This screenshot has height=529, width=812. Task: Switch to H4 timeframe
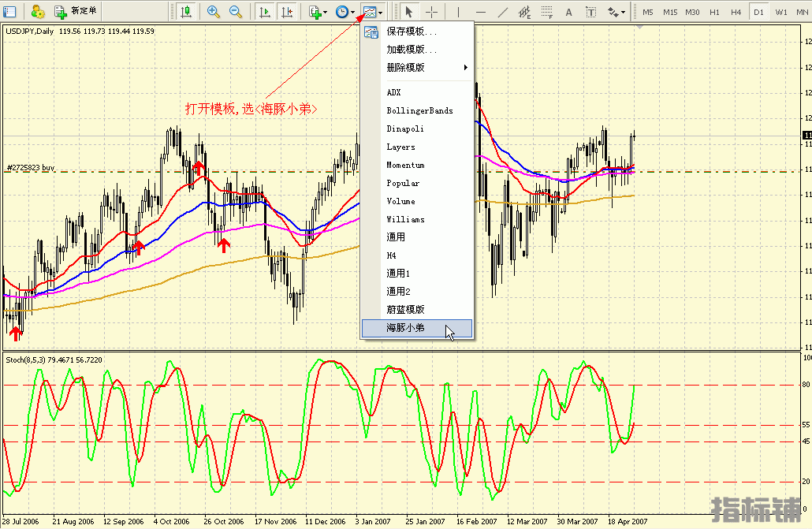tap(736, 12)
